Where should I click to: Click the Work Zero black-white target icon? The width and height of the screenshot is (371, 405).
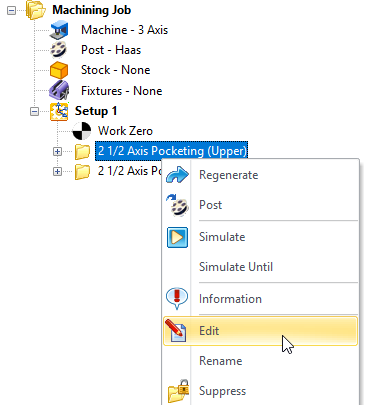82,131
